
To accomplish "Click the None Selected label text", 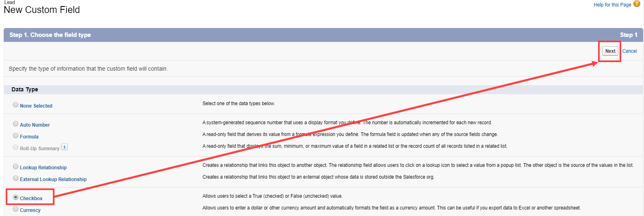I will click(x=36, y=106).
